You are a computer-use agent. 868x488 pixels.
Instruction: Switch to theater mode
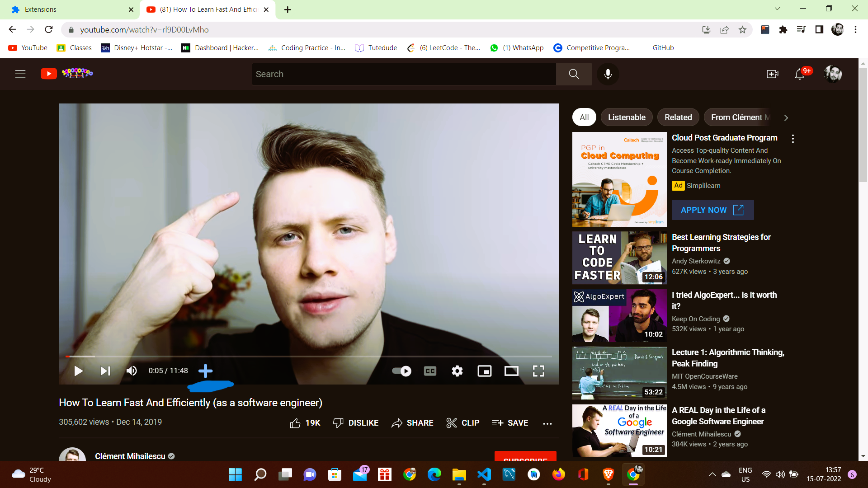coord(511,371)
